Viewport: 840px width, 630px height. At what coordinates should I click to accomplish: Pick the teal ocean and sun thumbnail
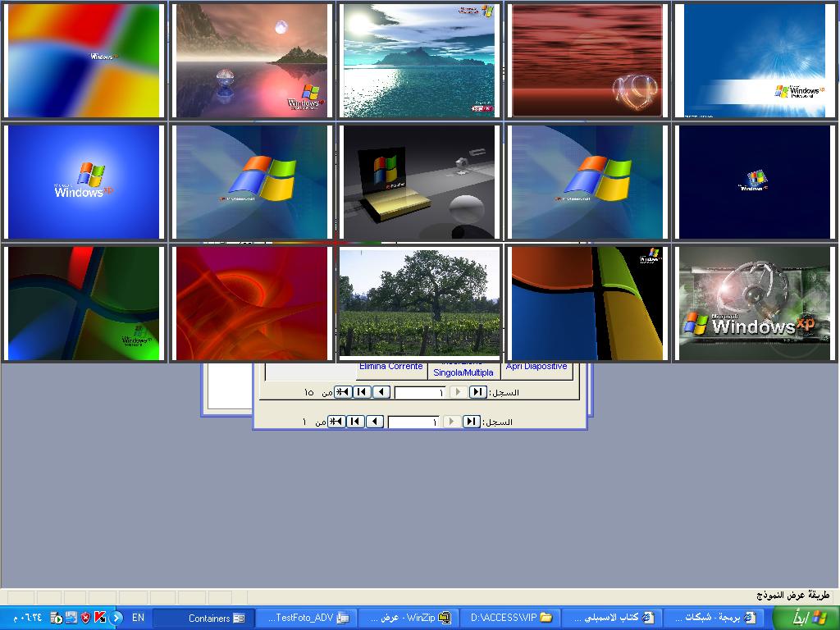tap(419, 60)
